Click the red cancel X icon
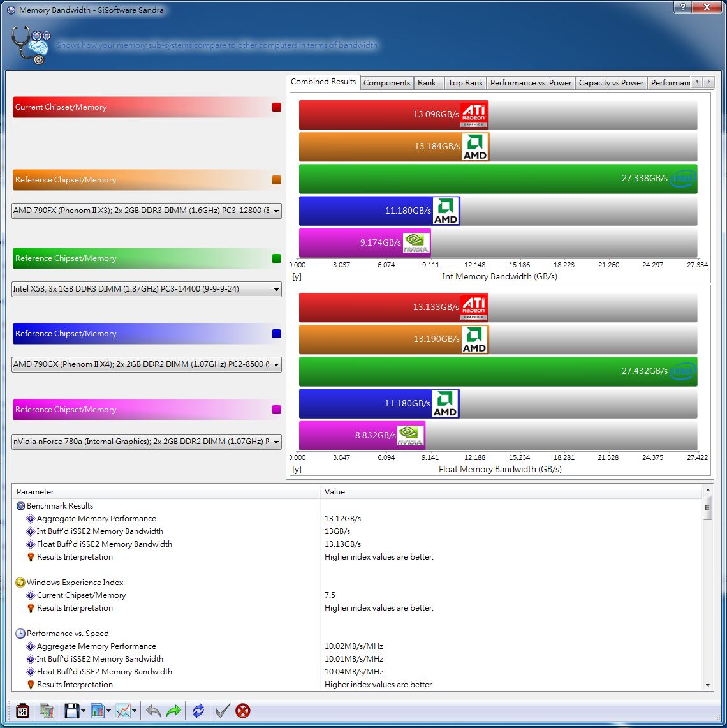Screen dimensions: 727x728 (243, 710)
